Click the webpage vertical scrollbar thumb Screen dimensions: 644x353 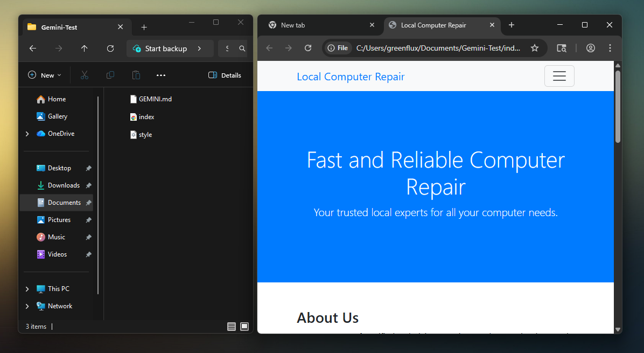click(x=618, y=107)
